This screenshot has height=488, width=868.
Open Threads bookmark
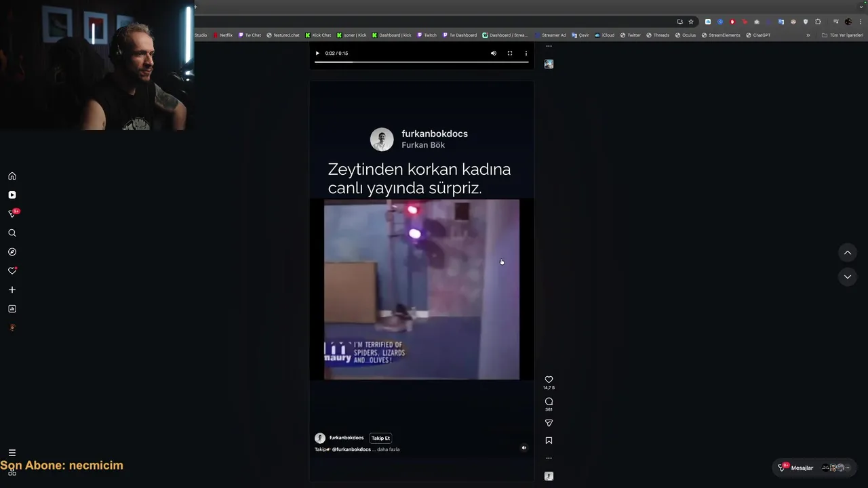tap(658, 35)
